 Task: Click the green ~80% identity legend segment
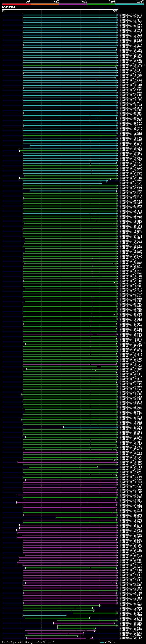tap(101, 4)
